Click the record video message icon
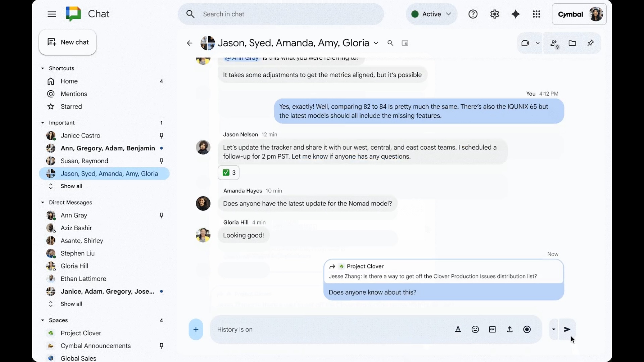644x362 pixels. click(527, 329)
